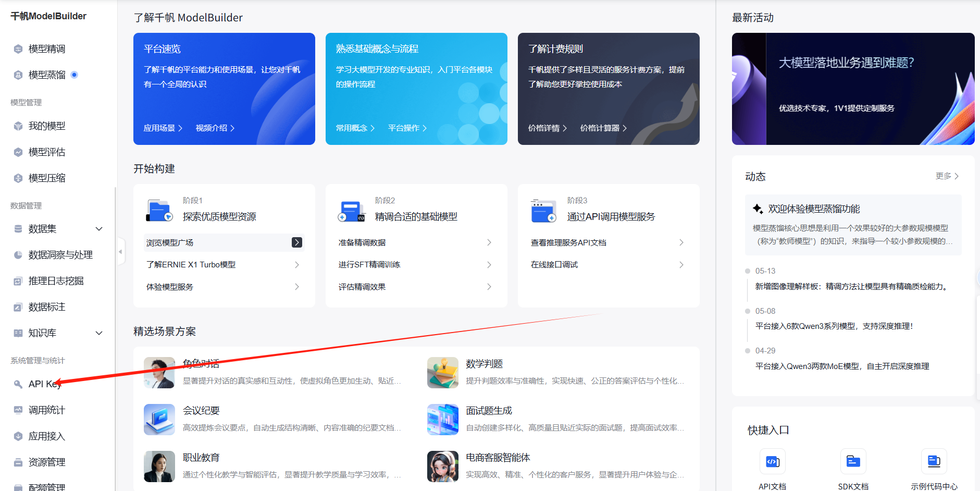980x491 pixels.
Task: Open 示例代码中心 shortcut icon
Action: point(934,461)
